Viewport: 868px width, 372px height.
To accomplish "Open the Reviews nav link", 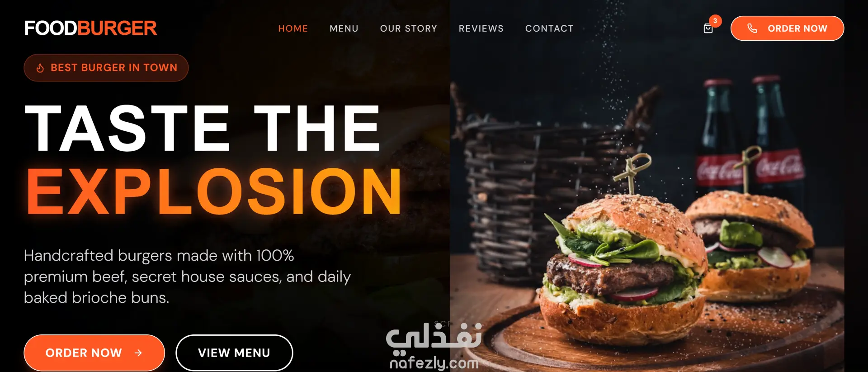I will (481, 29).
